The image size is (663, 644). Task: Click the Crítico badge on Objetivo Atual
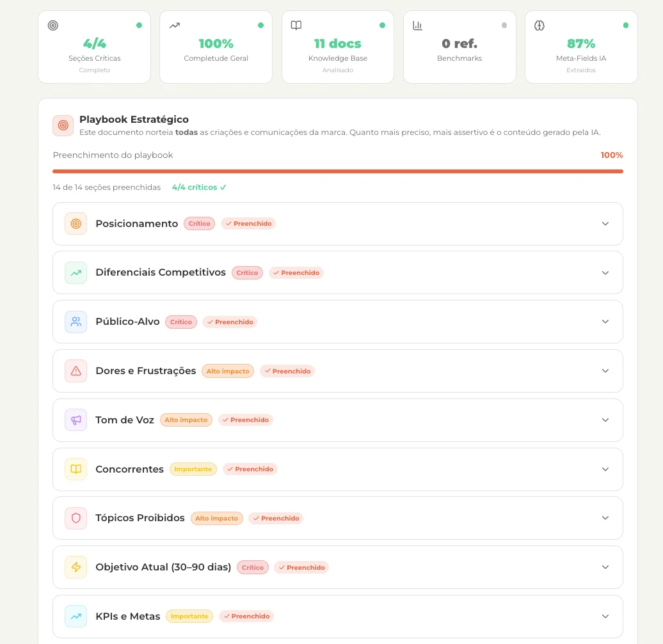point(252,567)
